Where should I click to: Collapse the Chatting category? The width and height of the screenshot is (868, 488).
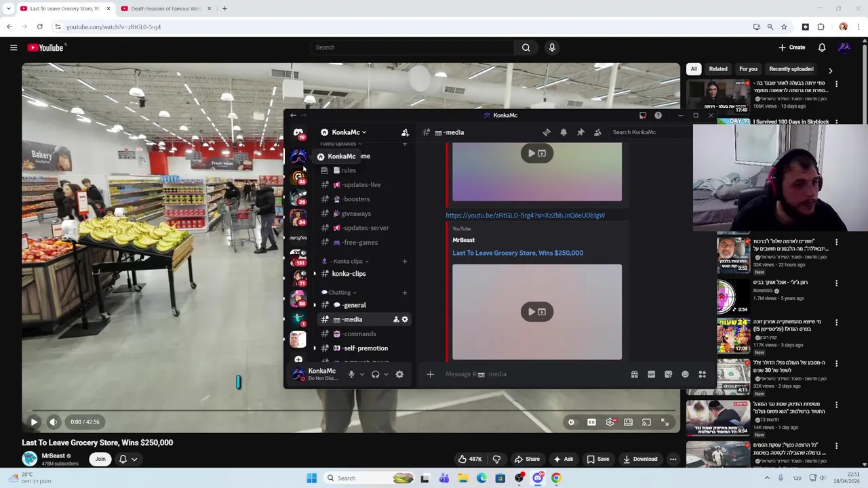pyautogui.click(x=339, y=293)
